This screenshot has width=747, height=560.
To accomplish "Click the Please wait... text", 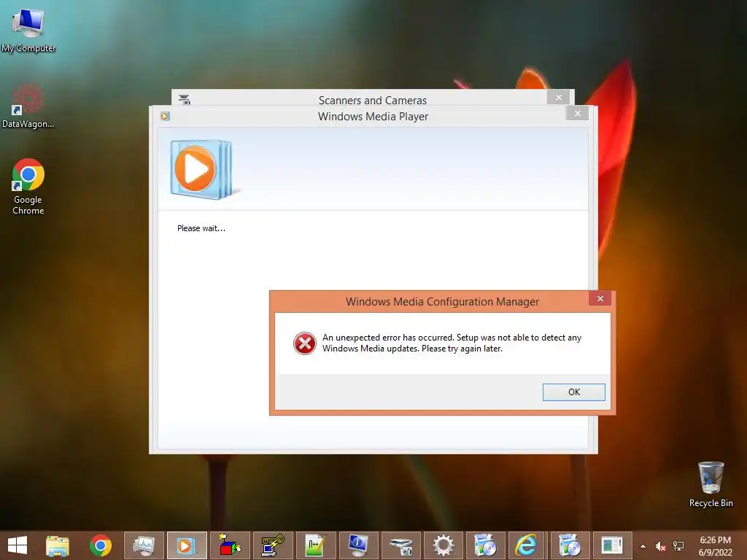I will coord(201,228).
